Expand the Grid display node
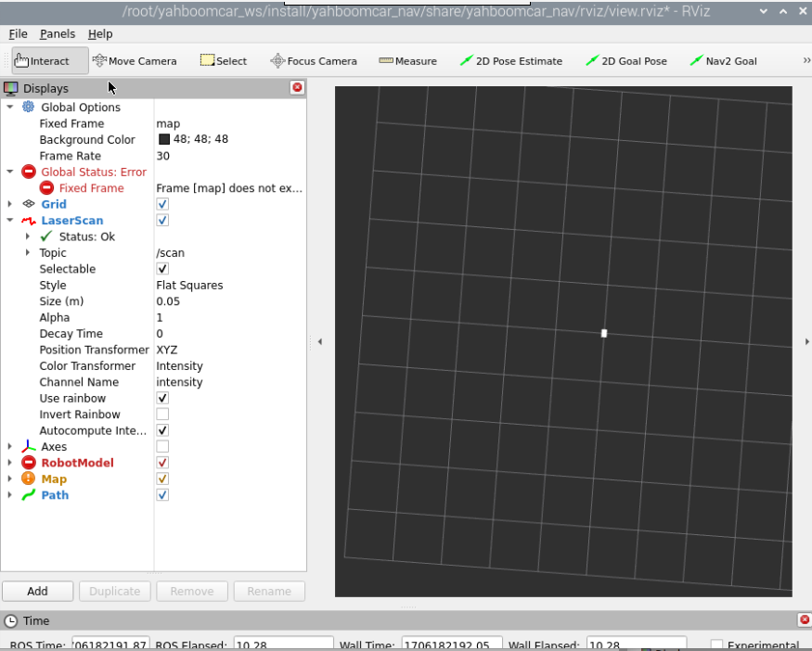Screen dimensions: 812x651 pos(10,204)
